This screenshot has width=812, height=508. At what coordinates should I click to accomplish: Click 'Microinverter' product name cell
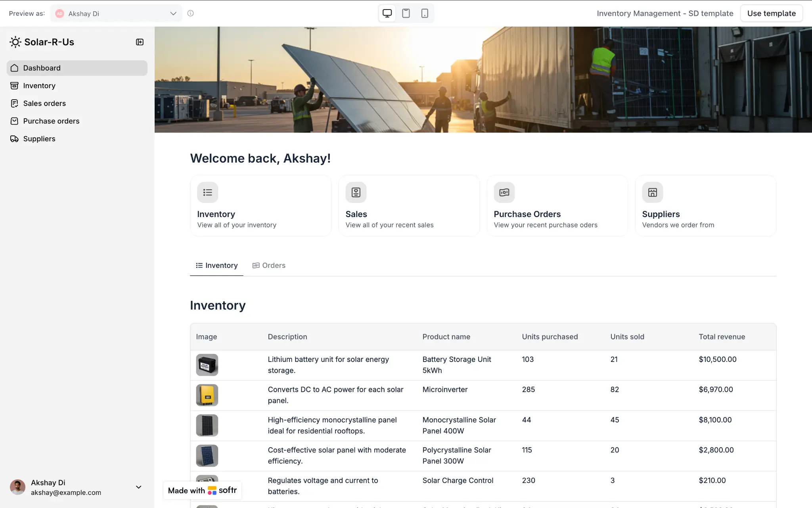point(445,390)
